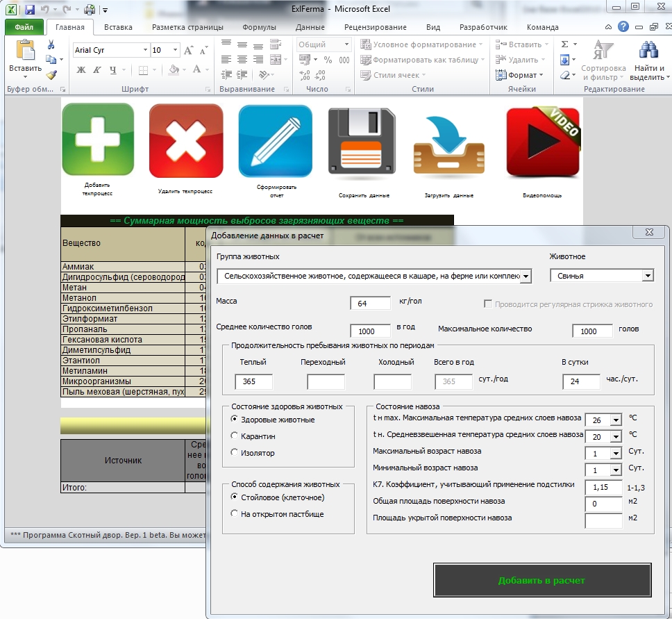
Task: Switch to the Разработчик ribbon tab
Action: [x=483, y=27]
